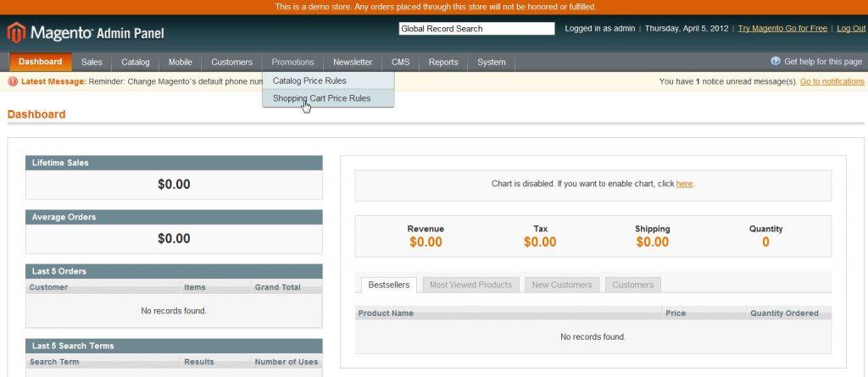Click the Log Out link
The width and height of the screenshot is (868, 377).
tap(850, 29)
